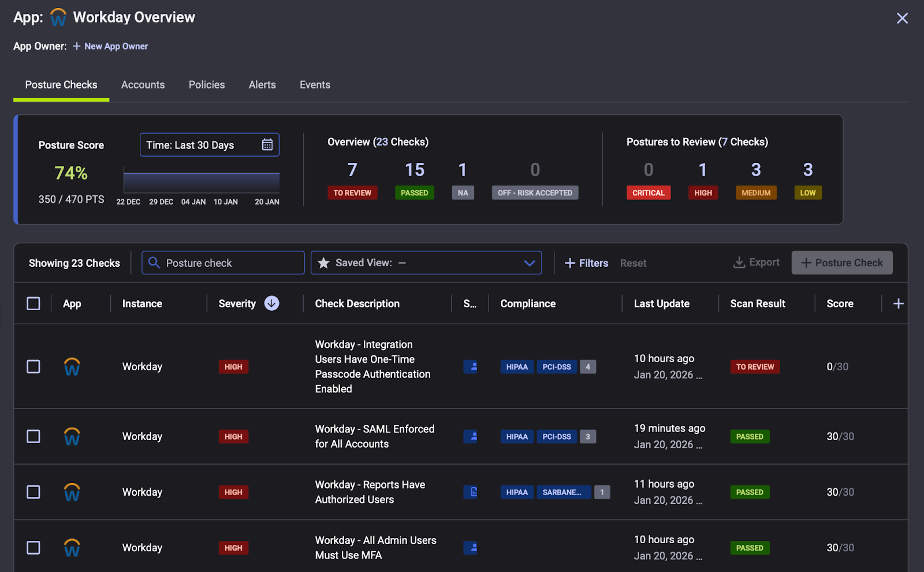The image size is (924, 572).
Task: Click Workday app icon in Admin Users MFA row
Action: pos(72,548)
